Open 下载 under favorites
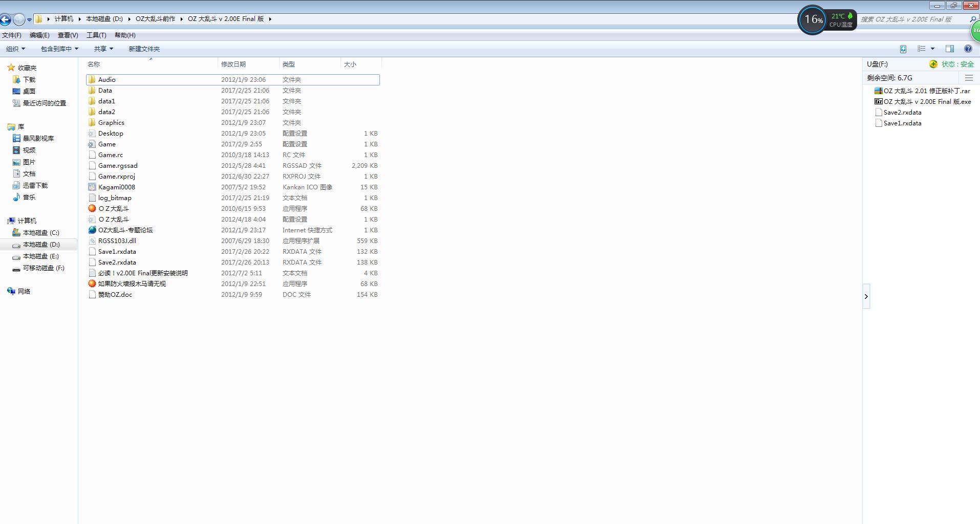This screenshot has height=524, width=980. click(x=29, y=79)
